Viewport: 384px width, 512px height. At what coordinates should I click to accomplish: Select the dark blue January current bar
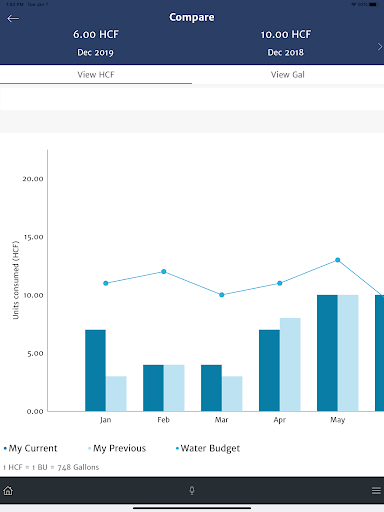pos(95,370)
